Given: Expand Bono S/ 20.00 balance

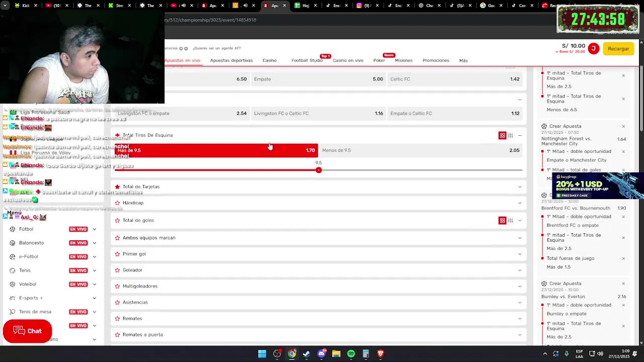Looking at the screenshot, I should [571, 52].
